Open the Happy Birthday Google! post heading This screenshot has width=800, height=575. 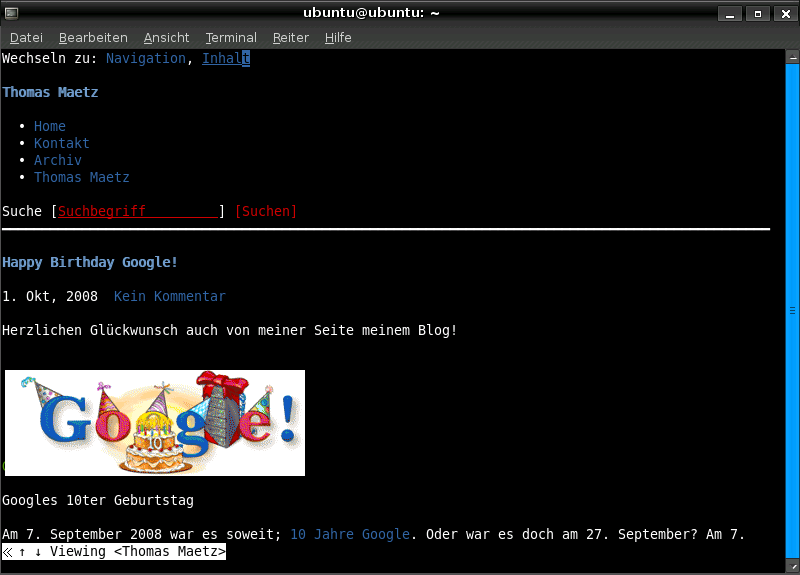click(90, 262)
